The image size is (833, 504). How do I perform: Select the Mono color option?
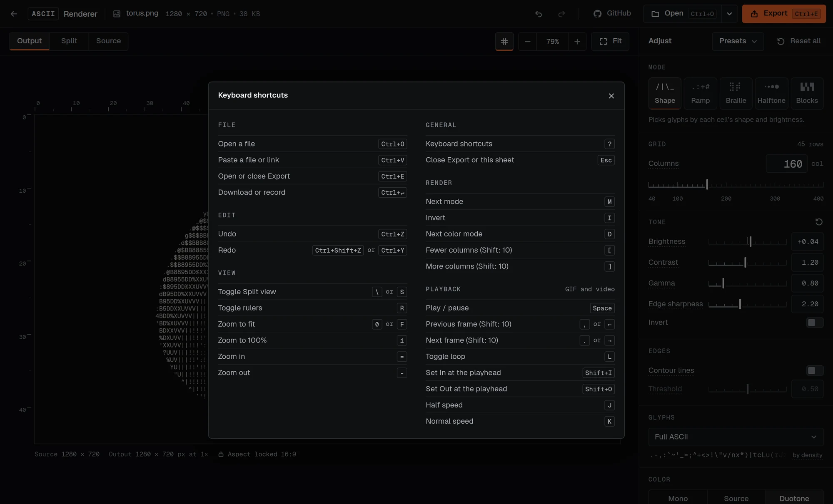pos(678,498)
